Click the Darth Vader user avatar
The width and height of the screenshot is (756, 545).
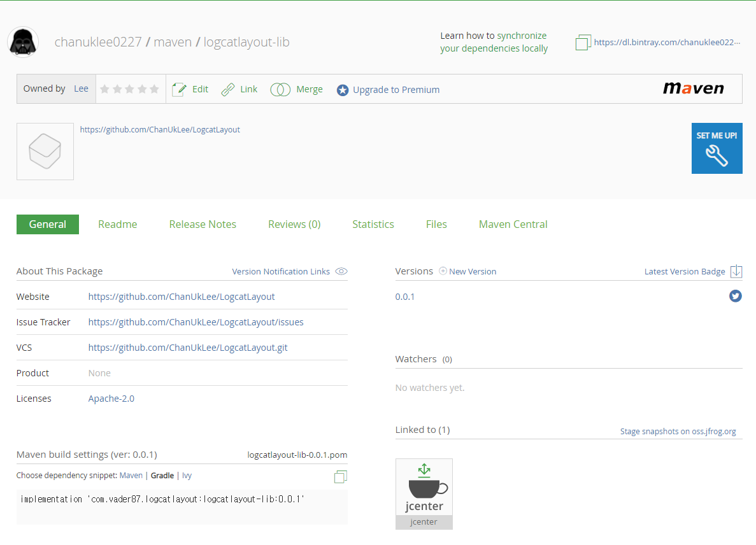23,42
